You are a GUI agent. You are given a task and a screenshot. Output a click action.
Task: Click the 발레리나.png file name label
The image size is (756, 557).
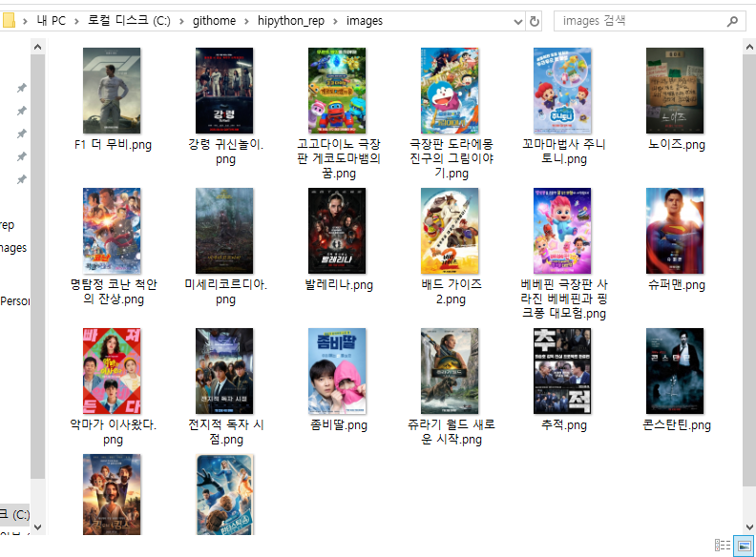pyautogui.click(x=339, y=285)
